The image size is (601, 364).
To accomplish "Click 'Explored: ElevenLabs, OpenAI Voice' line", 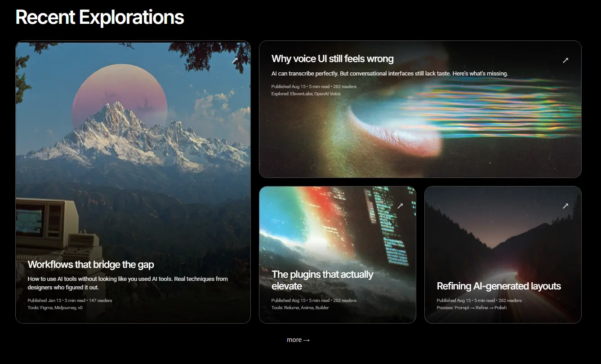I will click(306, 94).
